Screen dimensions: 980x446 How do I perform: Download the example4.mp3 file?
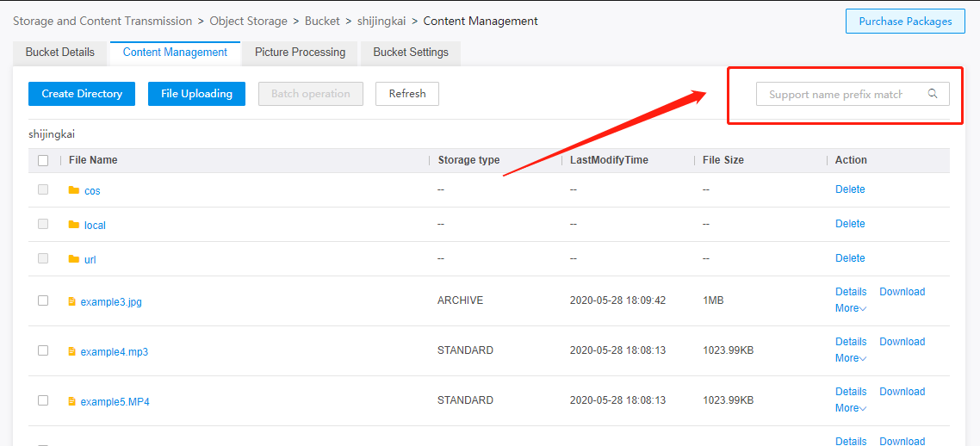902,342
